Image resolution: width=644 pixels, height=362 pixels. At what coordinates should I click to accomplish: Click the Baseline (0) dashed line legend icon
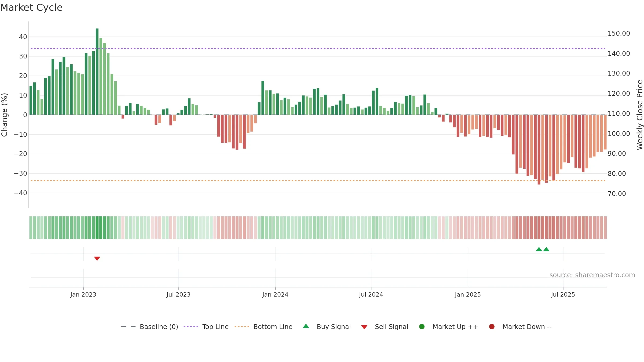pos(128,327)
